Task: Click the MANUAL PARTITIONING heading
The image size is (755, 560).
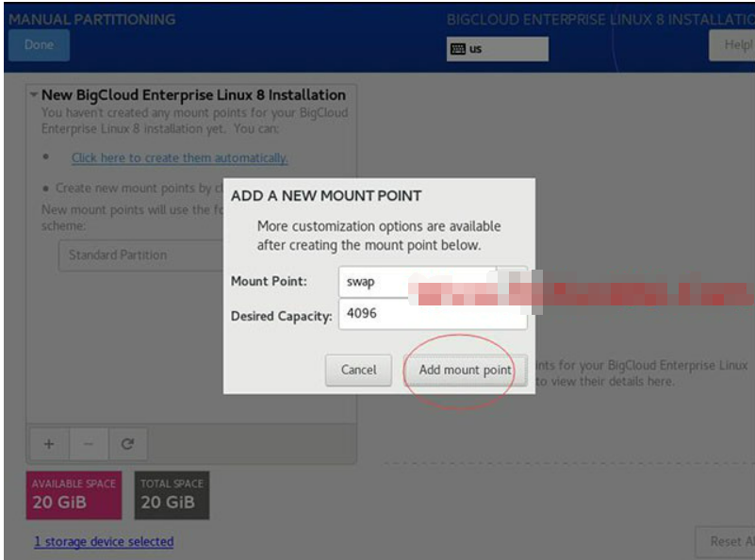Action: (92, 19)
